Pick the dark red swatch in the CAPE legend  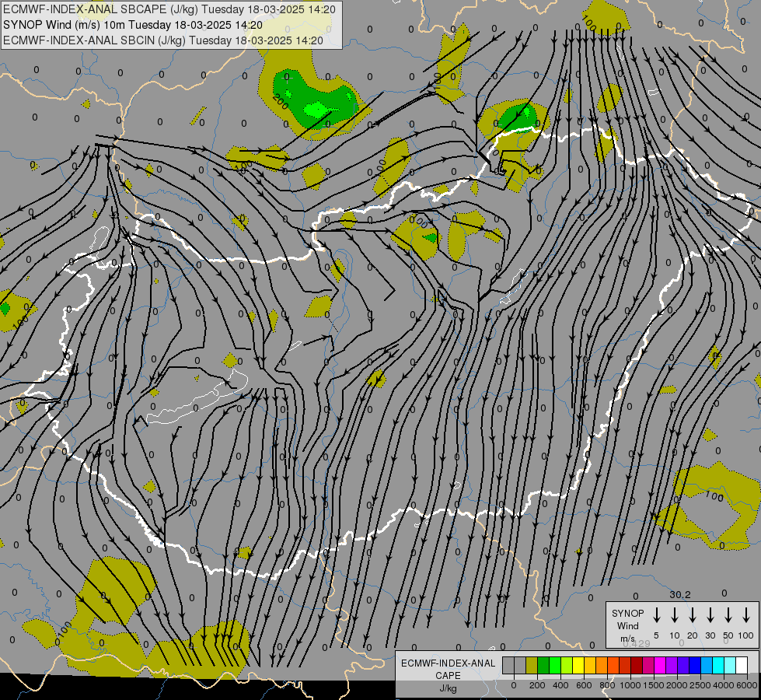(x=637, y=665)
